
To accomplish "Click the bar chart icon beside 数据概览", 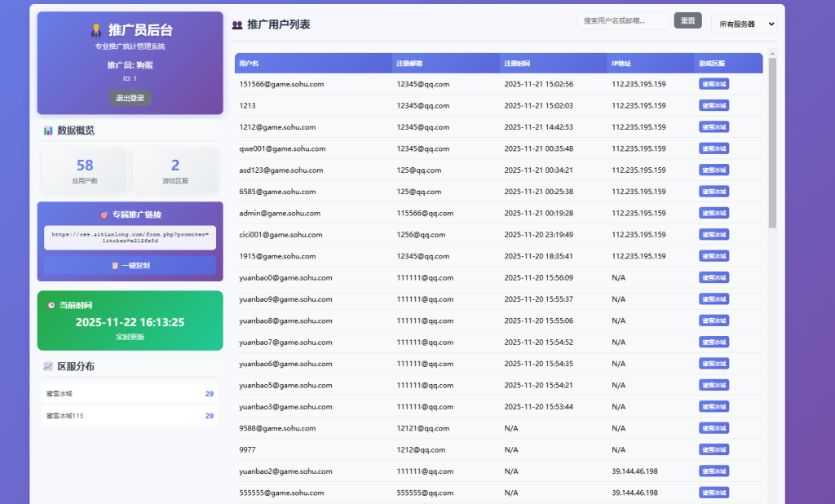I will pyautogui.click(x=48, y=130).
